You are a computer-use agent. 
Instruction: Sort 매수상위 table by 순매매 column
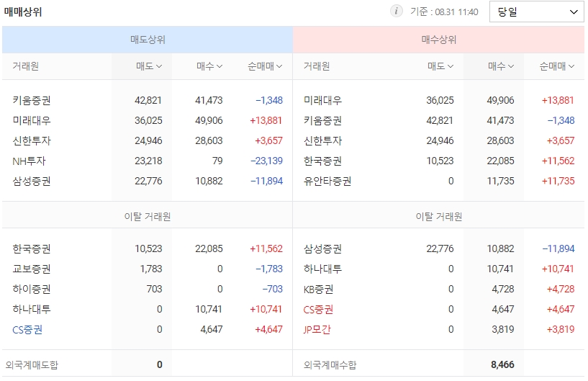tap(556, 66)
